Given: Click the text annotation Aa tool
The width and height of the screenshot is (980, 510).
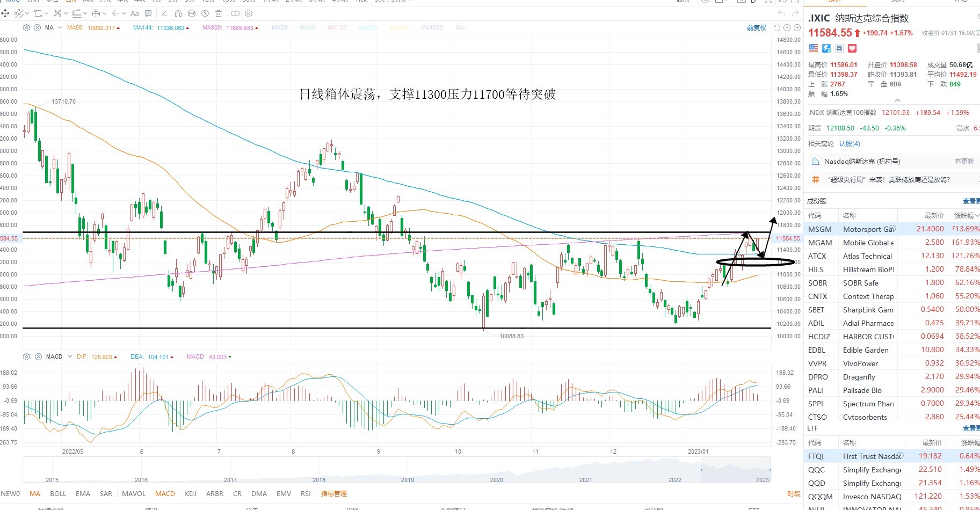Looking at the screenshot, I should [134, 13].
